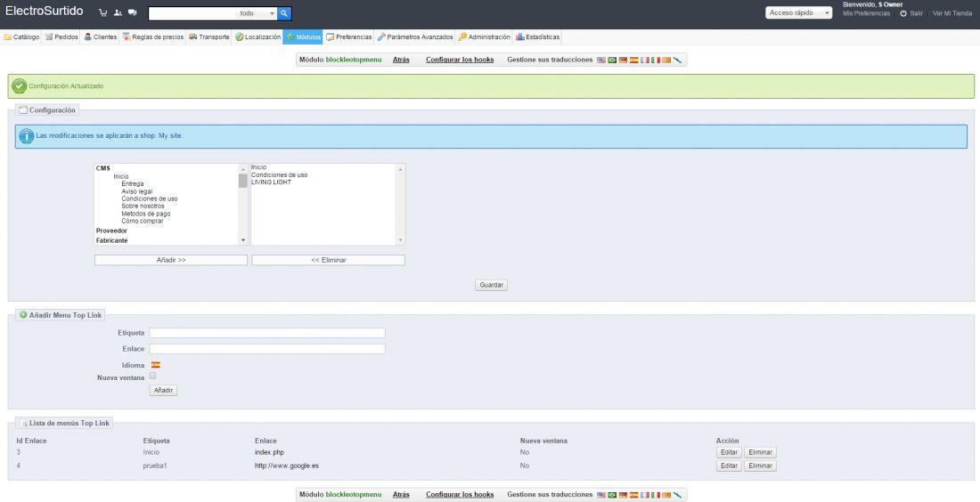Image resolution: width=980 pixels, height=502 pixels.
Task: Open the Transporte menu
Action: coord(209,36)
